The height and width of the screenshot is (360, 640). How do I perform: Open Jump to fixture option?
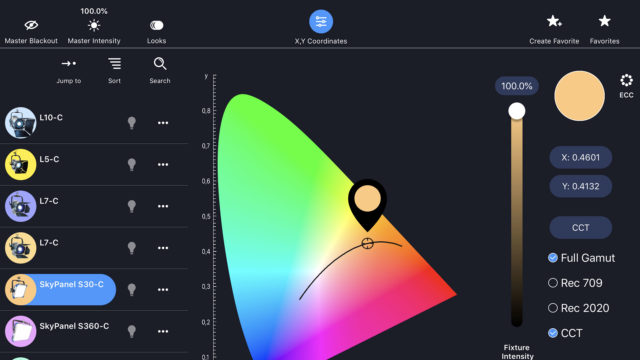coord(69,64)
